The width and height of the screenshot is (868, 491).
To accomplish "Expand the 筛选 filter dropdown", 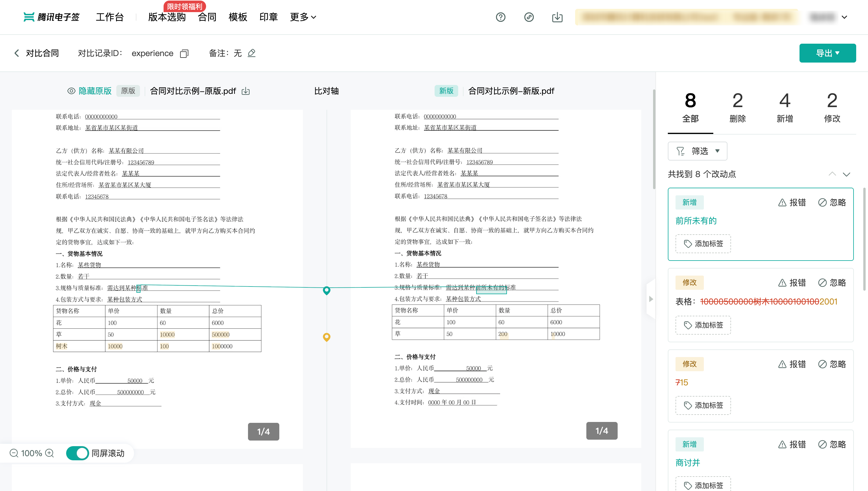I will point(697,151).
